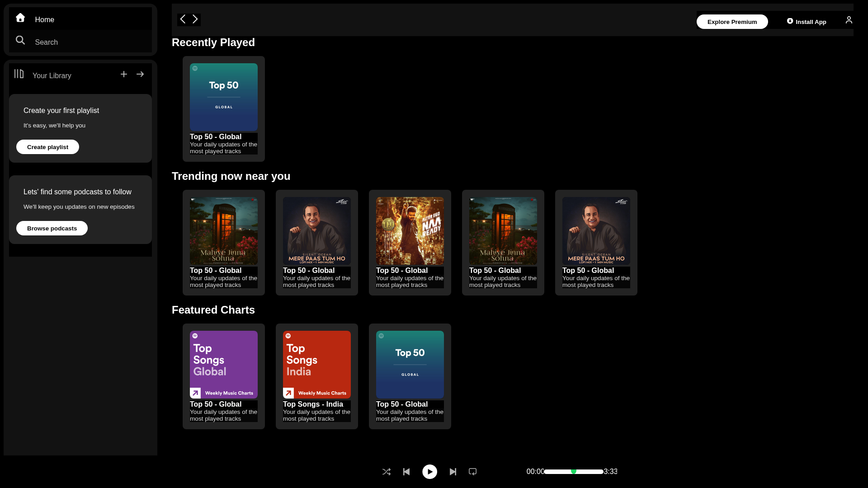Viewport: 868px width, 488px height.
Task: Click "We'll keep you updates on new episodes"
Action: click(x=79, y=207)
